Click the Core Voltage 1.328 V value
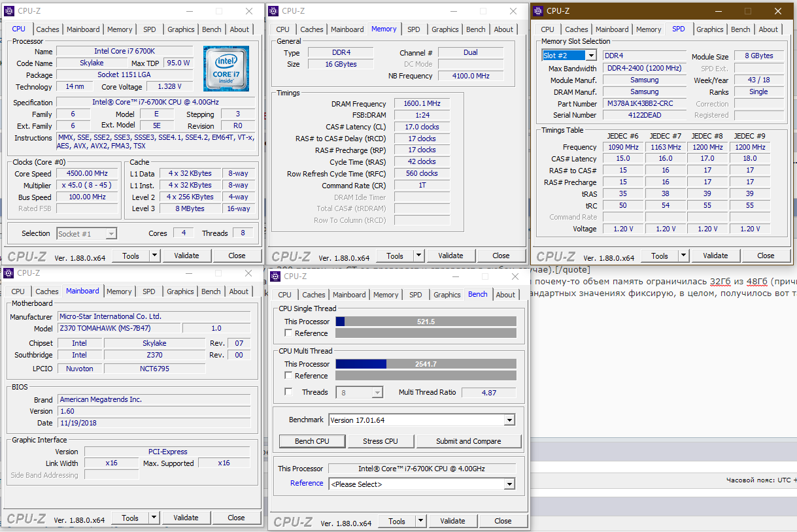The height and width of the screenshot is (532, 797). click(169, 86)
